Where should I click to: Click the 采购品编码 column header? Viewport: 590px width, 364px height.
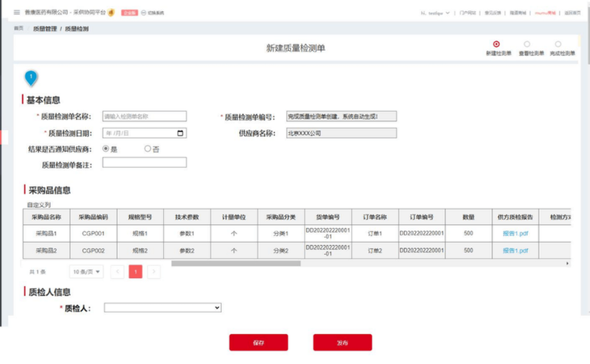(94, 217)
